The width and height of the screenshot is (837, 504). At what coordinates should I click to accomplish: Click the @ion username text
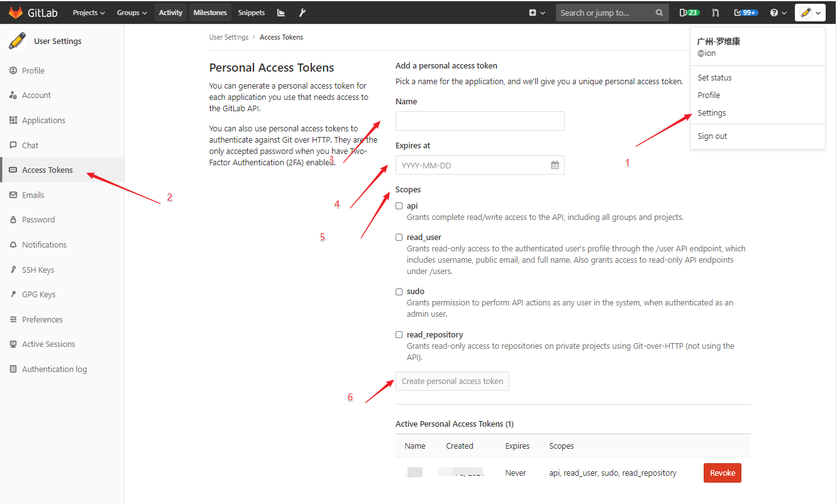coord(707,53)
